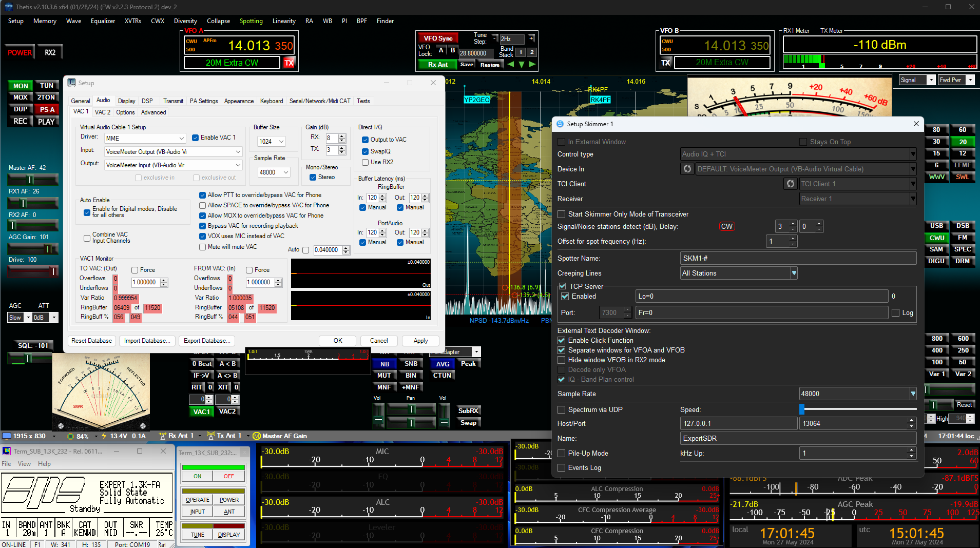The width and height of the screenshot is (980, 548).
Task: Open the Control type dropdown
Action: [798, 154]
